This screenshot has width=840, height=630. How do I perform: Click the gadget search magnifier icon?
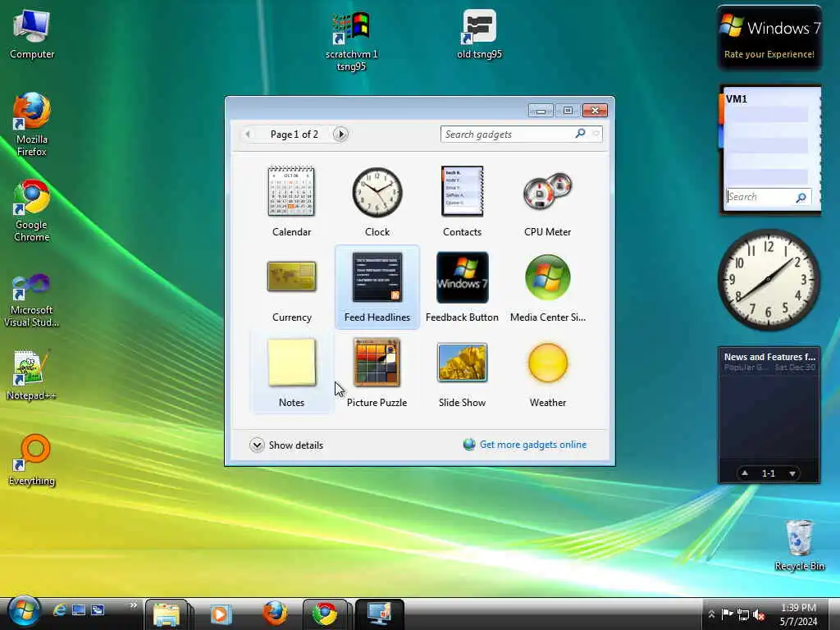580,134
